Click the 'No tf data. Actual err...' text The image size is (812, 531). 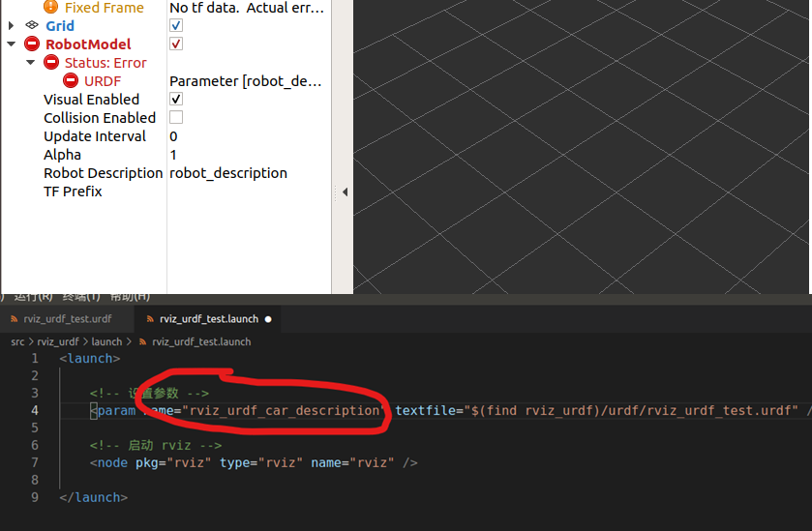pyautogui.click(x=247, y=8)
